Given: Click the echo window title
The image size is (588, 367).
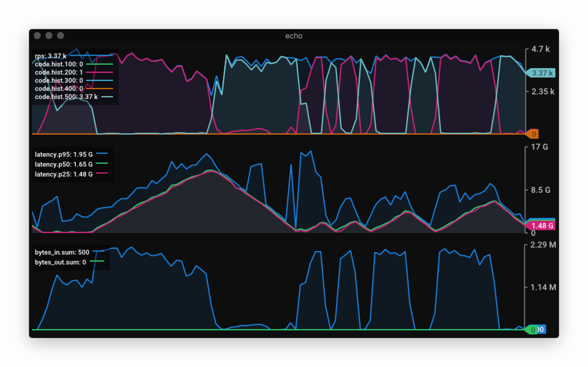Looking at the screenshot, I should tap(293, 36).
